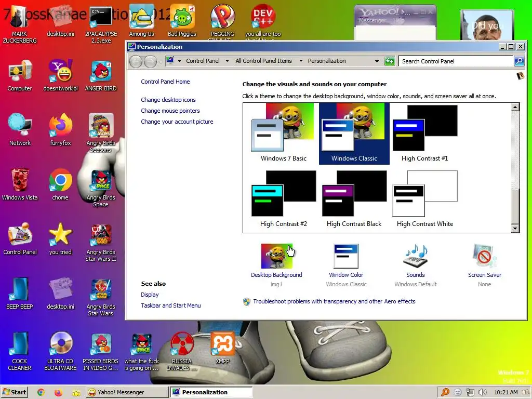Select the ULTRA CD BLOATWARE icon
532x399 pixels.
pyautogui.click(x=60, y=351)
